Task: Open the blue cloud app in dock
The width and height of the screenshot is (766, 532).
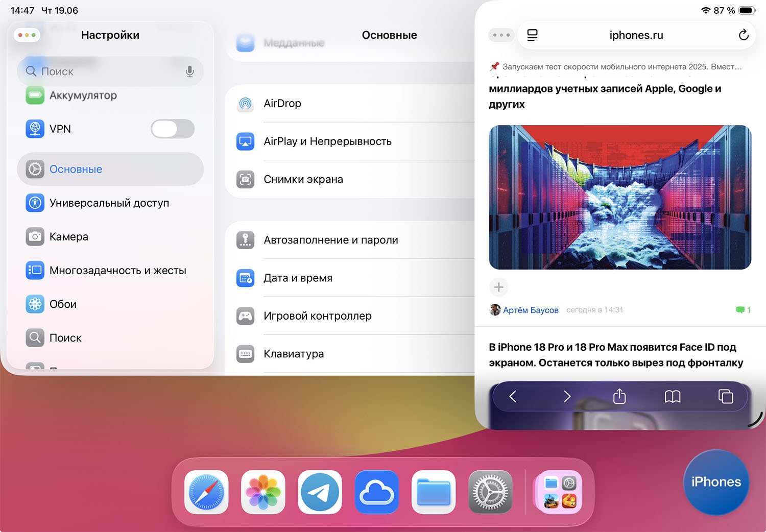Action: (x=377, y=492)
